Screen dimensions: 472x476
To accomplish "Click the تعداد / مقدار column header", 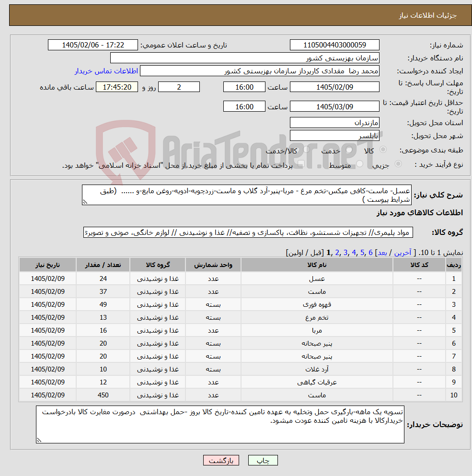I will coord(103,265).
